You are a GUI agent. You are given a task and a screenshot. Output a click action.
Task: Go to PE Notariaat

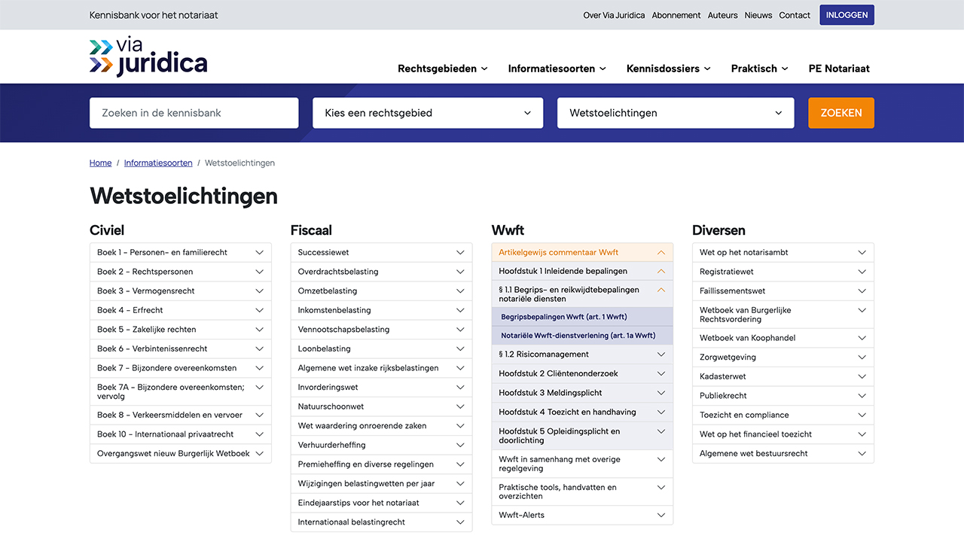pos(839,68)
